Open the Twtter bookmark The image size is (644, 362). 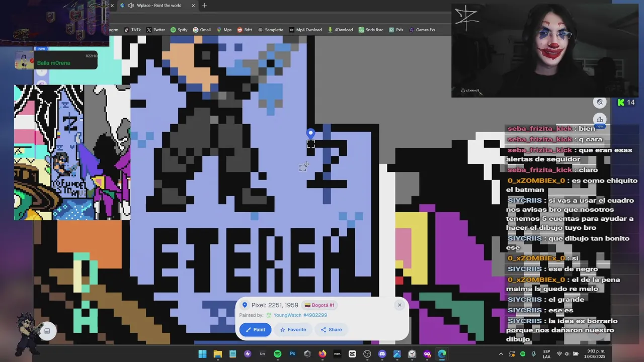tap(155, 30)
